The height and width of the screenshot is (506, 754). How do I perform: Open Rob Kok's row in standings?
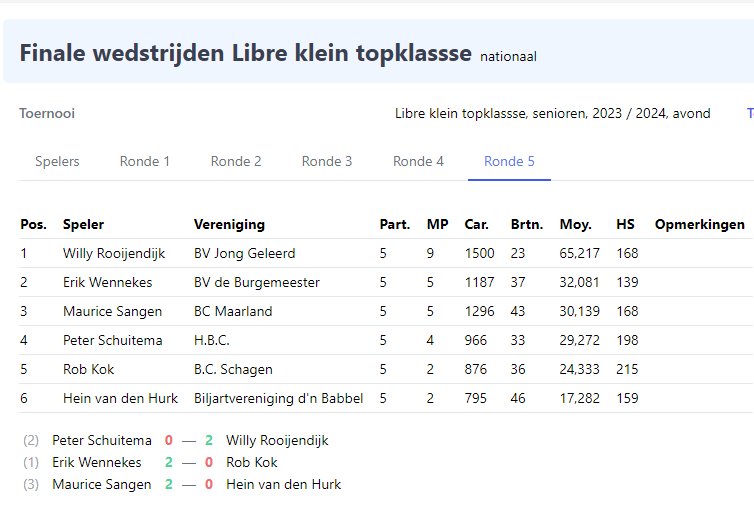click(87, 370)
